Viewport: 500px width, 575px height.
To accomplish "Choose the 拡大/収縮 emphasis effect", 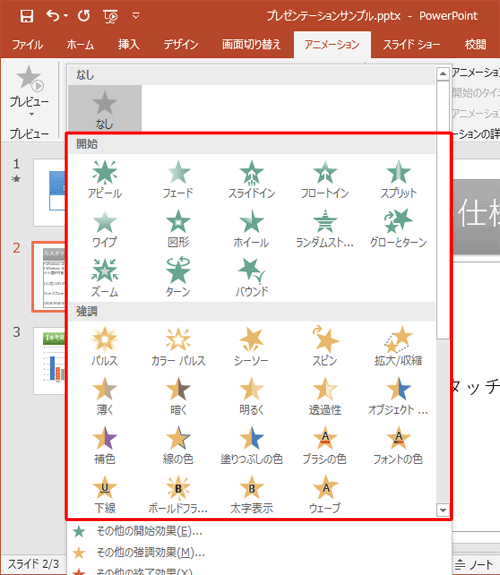I will point(398,347).
